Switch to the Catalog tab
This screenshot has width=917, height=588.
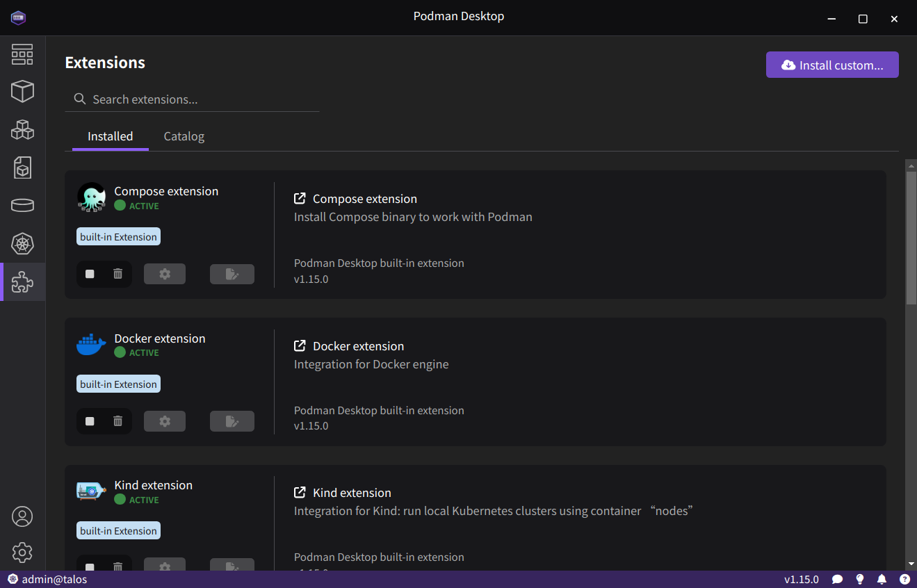pyautogui.click(x=184, y=136)
